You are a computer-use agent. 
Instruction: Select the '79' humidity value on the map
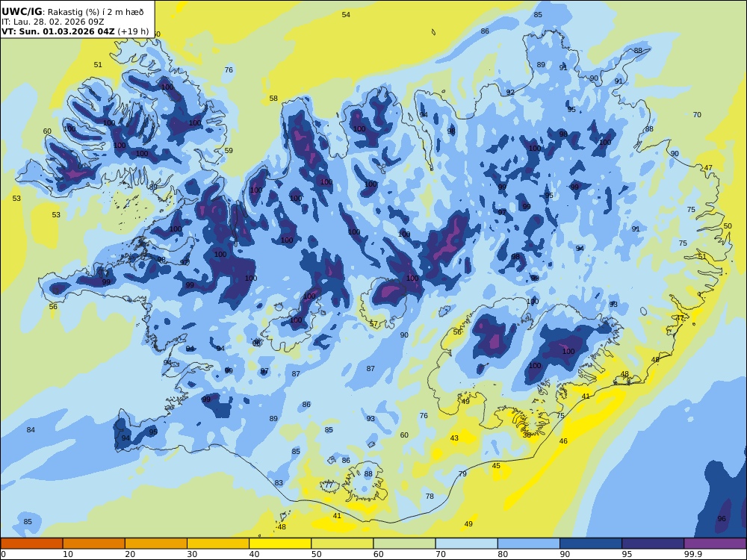(462, 474)
